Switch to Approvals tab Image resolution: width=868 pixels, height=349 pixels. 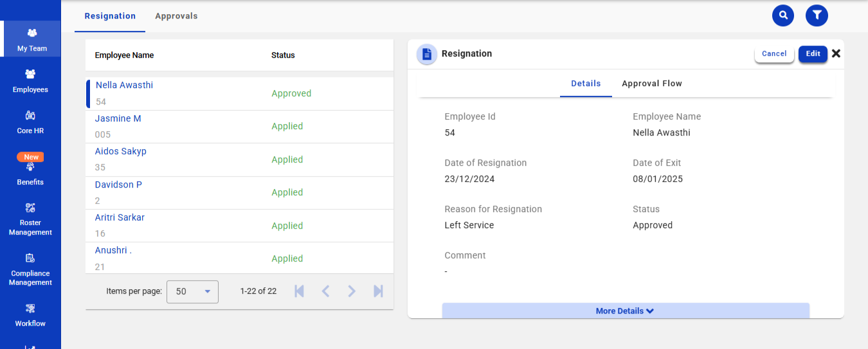(x=176, y=16)
